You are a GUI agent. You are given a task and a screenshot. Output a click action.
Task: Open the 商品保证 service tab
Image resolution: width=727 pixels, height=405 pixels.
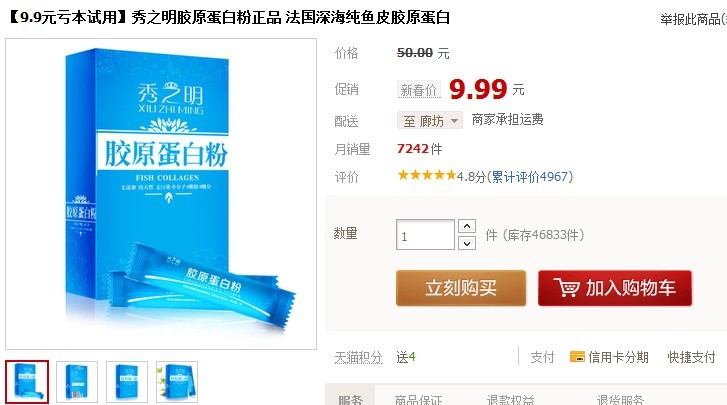tap(418, 399)
